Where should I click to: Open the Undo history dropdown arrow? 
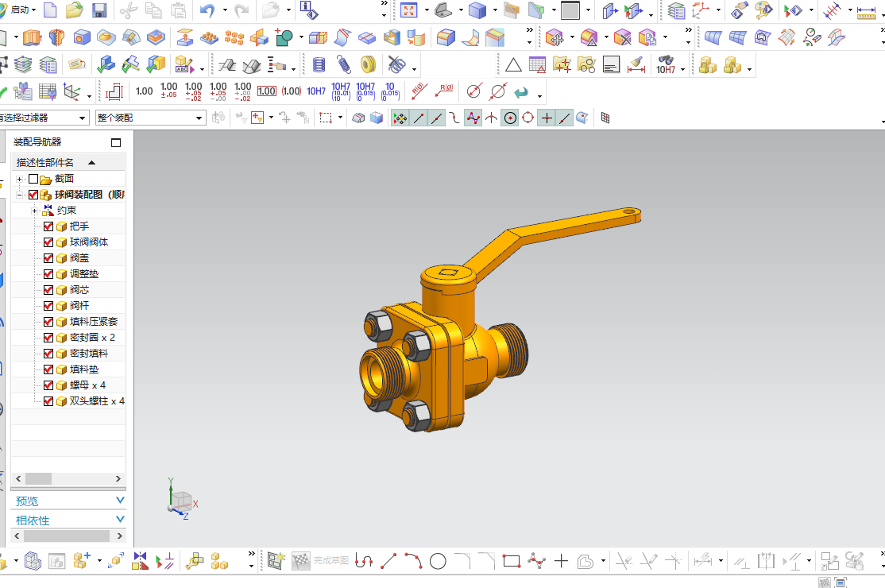click(225, 10)
